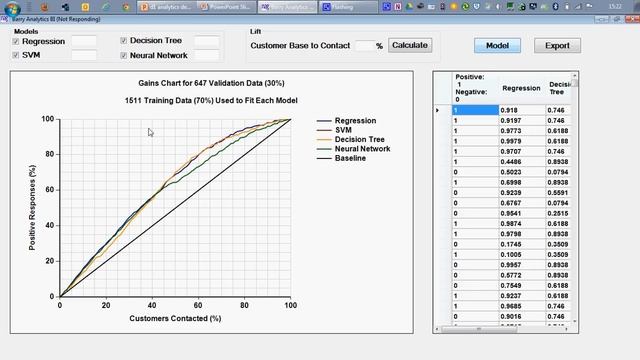Click the text box beside Decision Tree
Screen dimensions: 640x360
click(207, 41)
